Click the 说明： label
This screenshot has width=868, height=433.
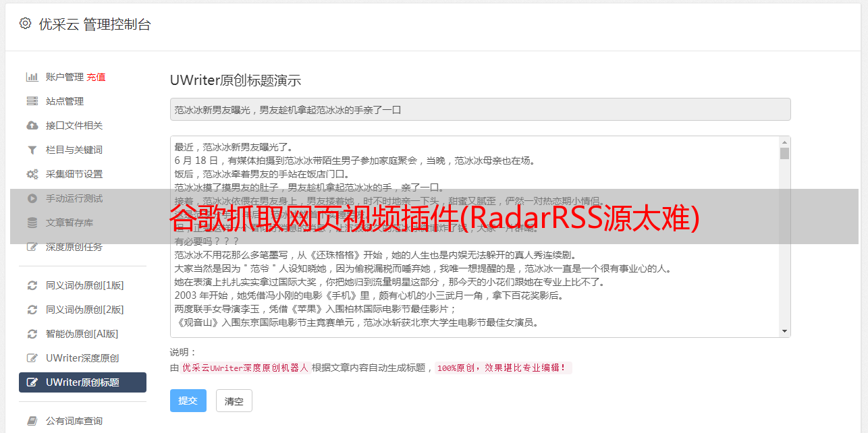pos(184,352)
